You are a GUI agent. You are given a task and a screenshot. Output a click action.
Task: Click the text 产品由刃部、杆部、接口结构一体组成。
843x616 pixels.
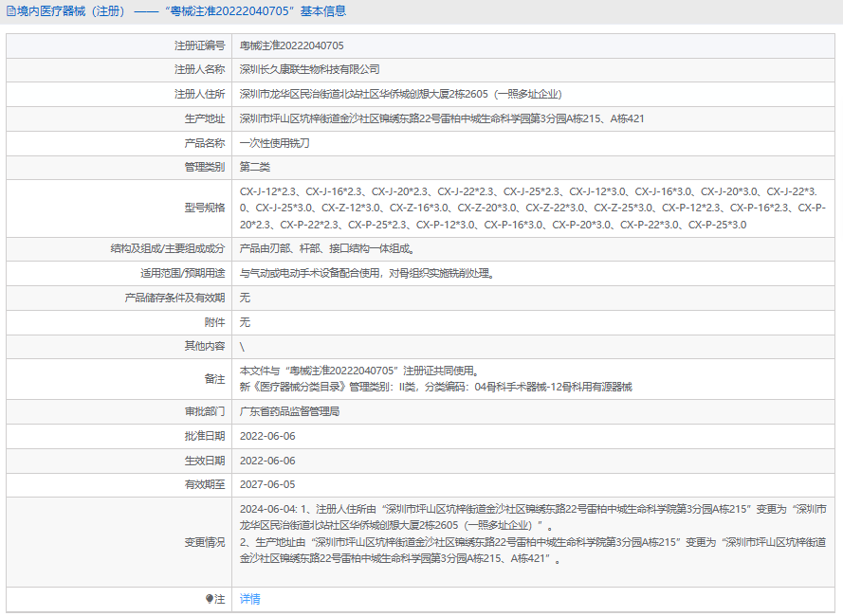(x=327, y=249)
